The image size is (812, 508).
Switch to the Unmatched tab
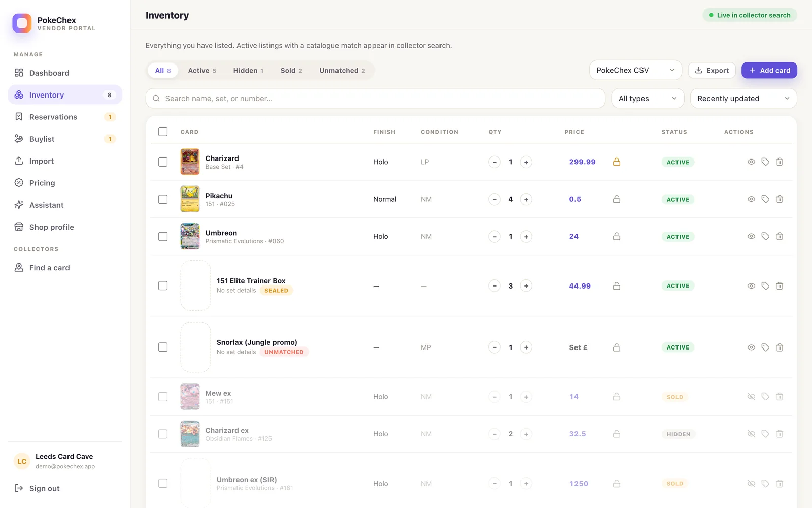point(342,71)
